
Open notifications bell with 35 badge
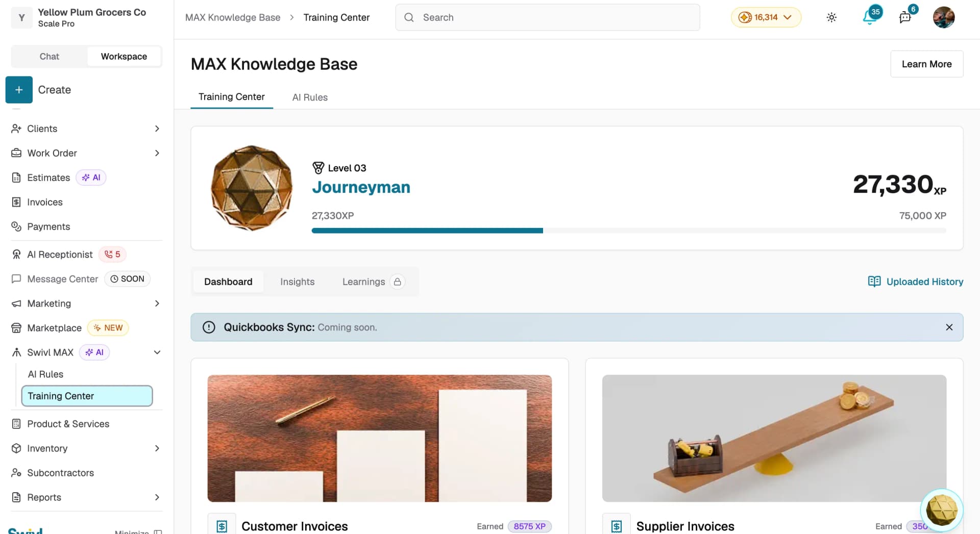(871, 17)
